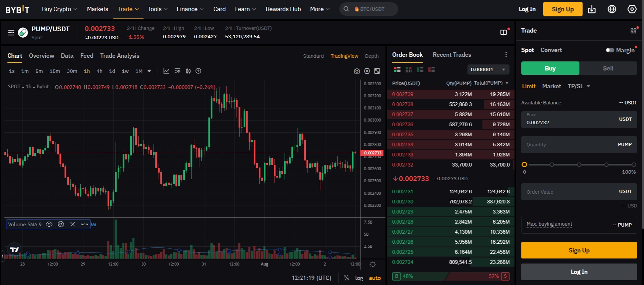Show both sides order book view

397,69
